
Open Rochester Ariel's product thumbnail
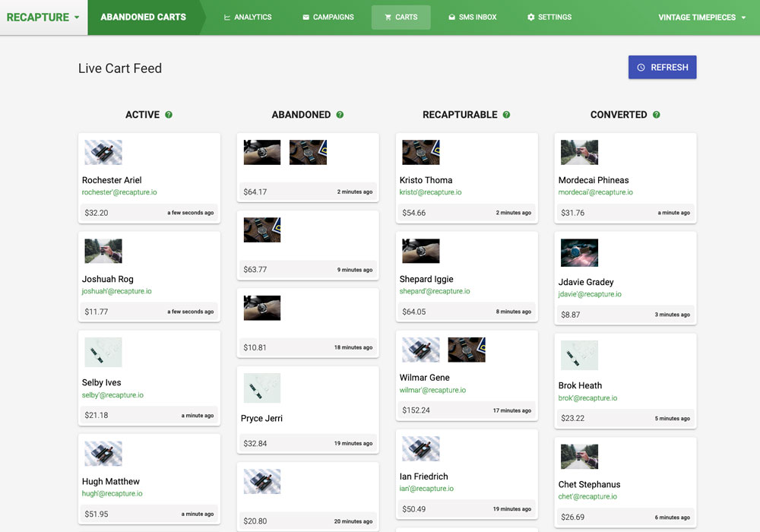point(103,152)
